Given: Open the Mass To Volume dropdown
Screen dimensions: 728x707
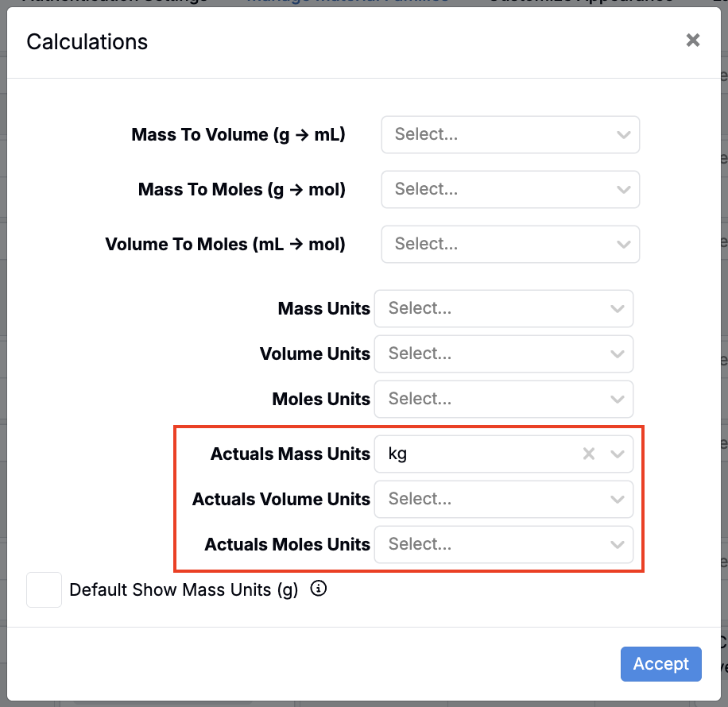Looking at the screenshot, I should 510,135.
